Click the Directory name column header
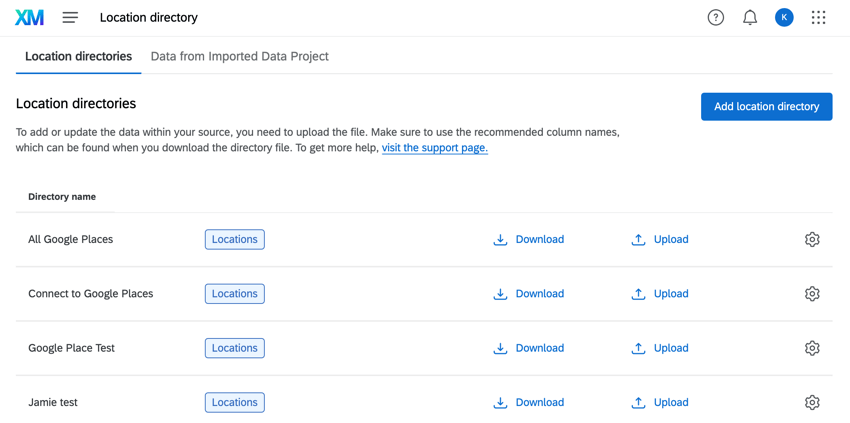Image resolution: width=850 pixels, height=423 pixels. coord(62,197)
